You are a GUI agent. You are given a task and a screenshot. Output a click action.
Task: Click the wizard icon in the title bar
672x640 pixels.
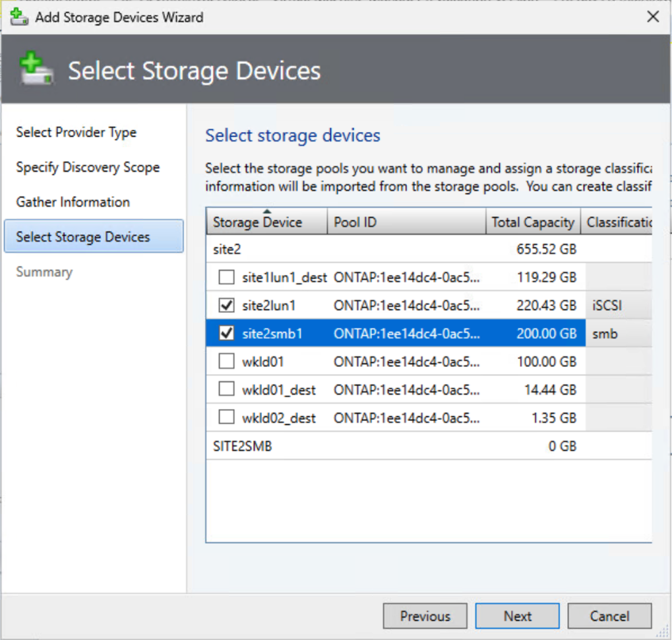pyautogui.click(x=19, y=17)
